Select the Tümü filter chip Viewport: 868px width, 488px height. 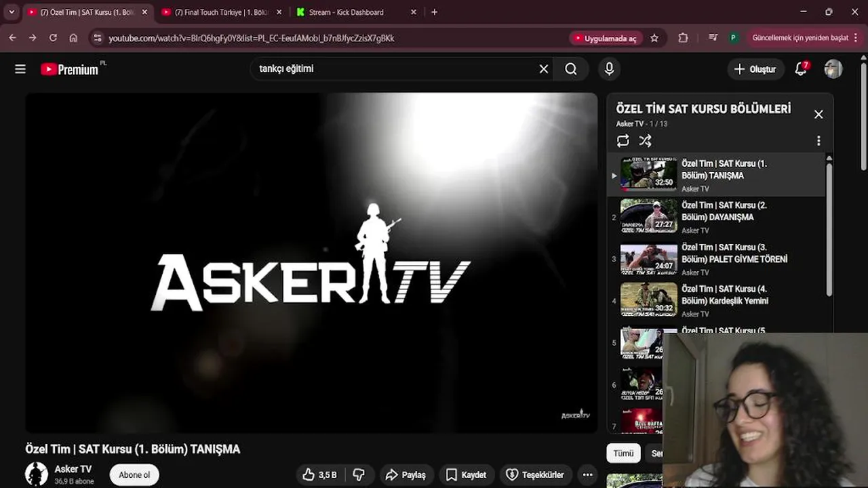[x=623, y=453]
